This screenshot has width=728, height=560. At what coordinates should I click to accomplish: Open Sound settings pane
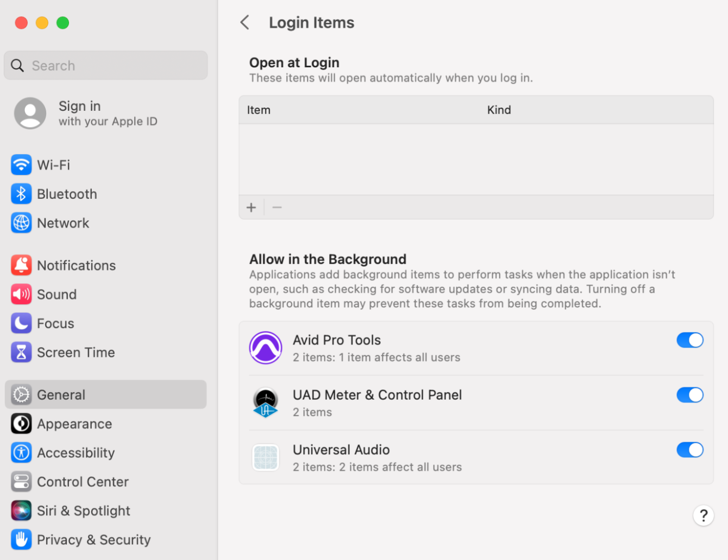tap(105, 294)
